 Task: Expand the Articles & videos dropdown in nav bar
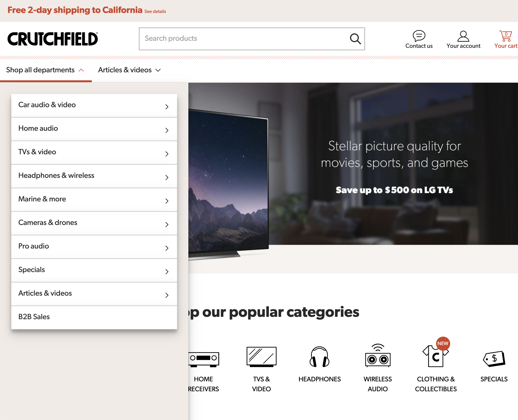click(x=129, y=70)
